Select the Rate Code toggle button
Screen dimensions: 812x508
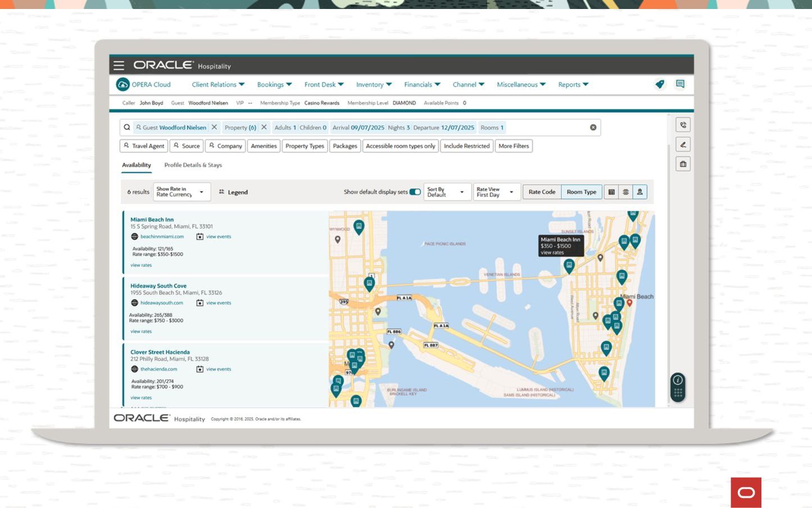[542, 192]
